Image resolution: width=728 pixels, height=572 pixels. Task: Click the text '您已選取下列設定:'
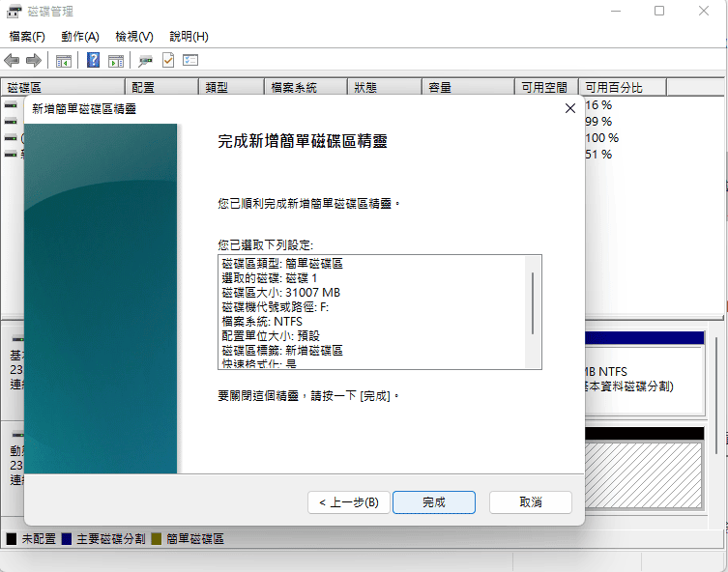[266, 245]
